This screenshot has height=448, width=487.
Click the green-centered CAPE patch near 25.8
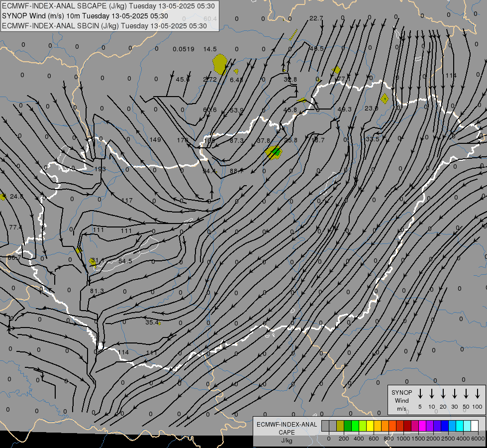[274, 152]
